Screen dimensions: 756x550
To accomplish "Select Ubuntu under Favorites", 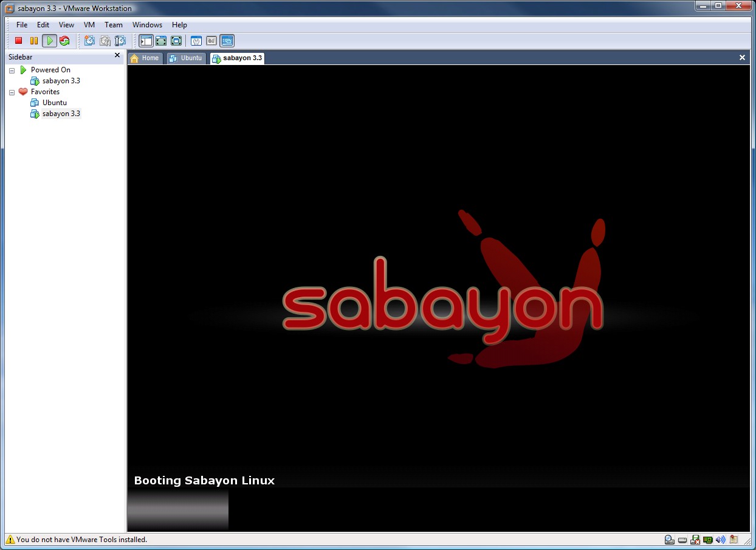I will point(54,103).
